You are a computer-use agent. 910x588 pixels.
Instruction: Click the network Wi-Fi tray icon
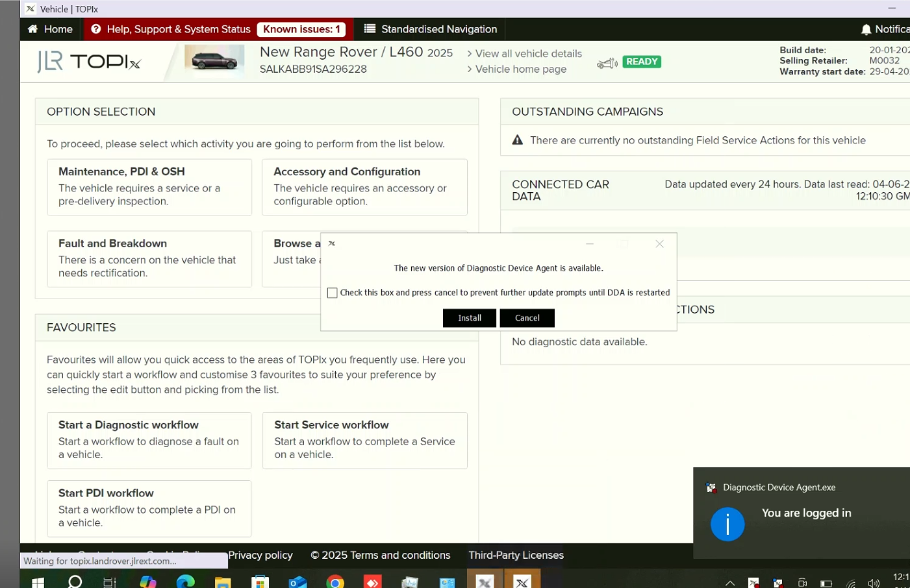click(851, 583)
